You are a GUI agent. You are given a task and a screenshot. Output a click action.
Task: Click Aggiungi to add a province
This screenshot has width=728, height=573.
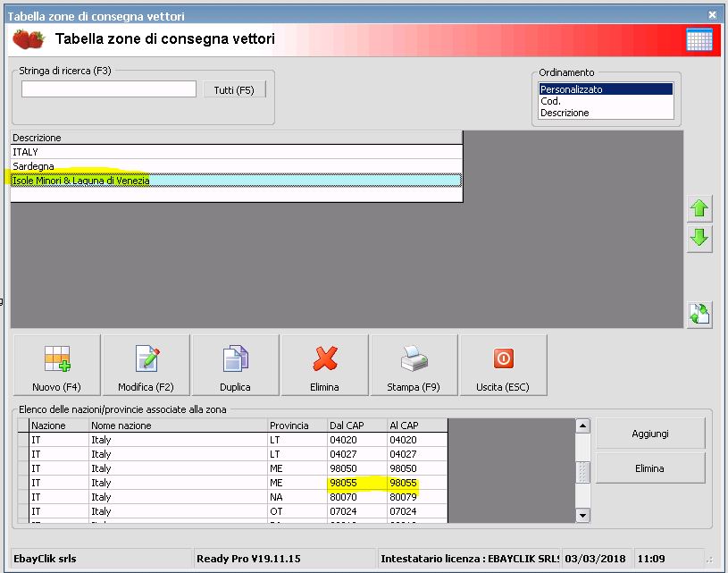click(x=650, y=434)
